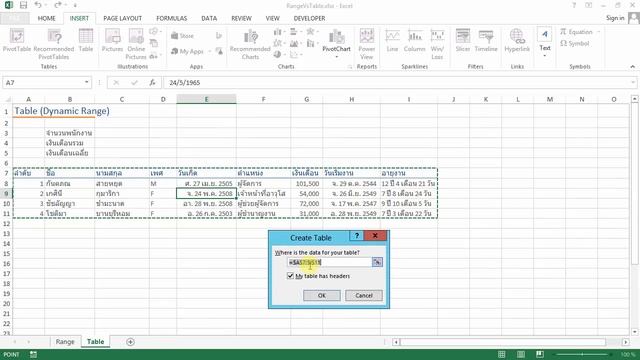Insert a Symbol
Screen dimensions: 640x360
point(575,43)
